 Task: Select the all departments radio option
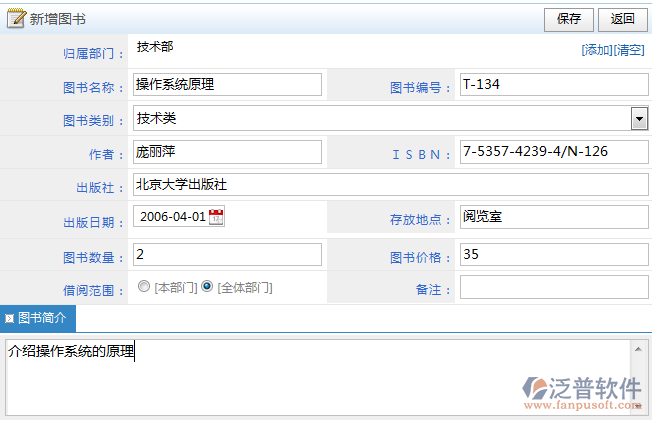tap(207, 287)
